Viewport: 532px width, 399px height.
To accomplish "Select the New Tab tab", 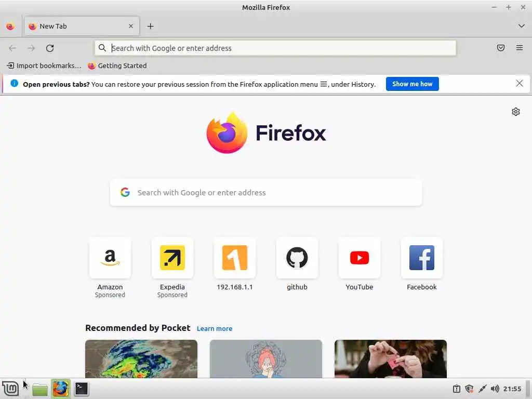I will click(x=82, y=26).
